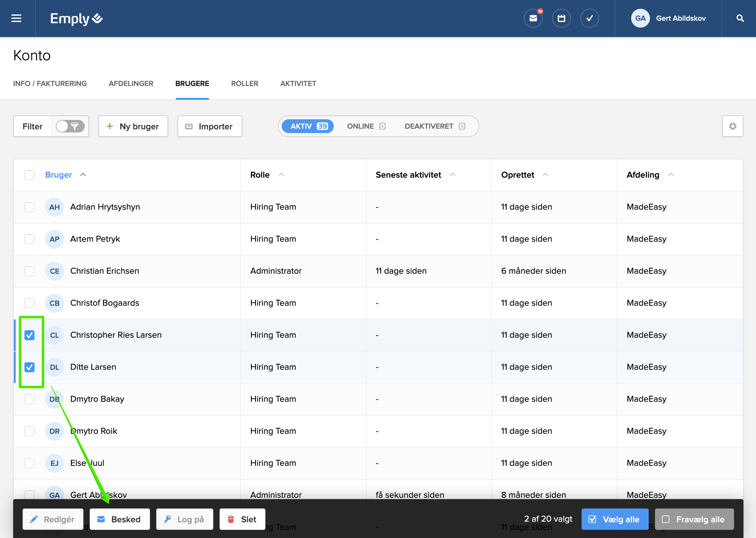Click Gert Abildskov's GA avatar in header

(x=640, y=18)
